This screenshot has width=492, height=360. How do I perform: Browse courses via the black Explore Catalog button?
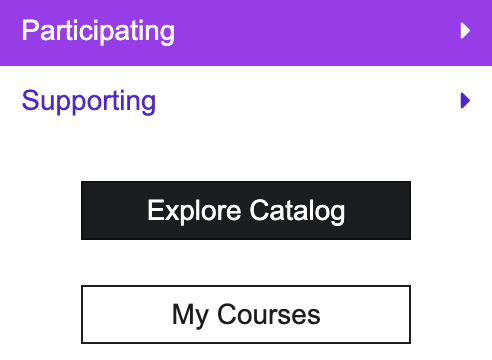click(246, 210)
